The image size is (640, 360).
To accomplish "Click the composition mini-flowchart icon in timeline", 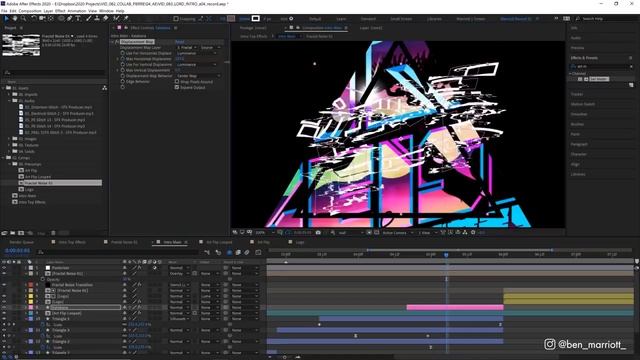I will point(207,253).
